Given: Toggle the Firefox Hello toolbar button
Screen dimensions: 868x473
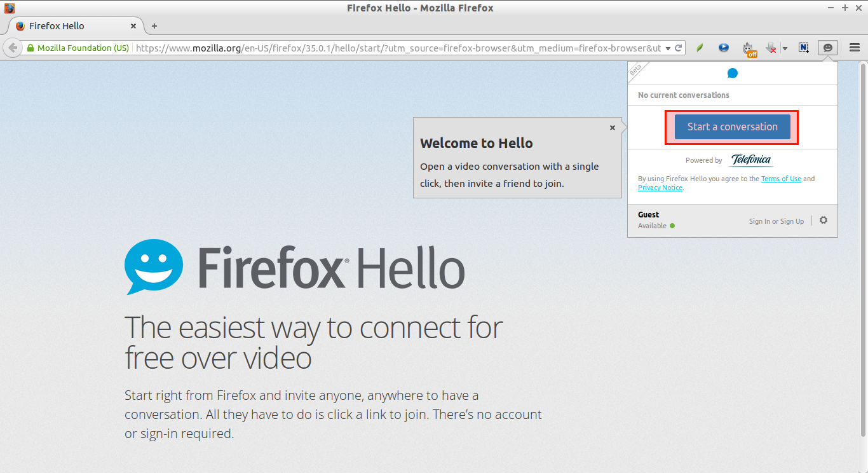Looking at the screenshot, I should (x=827, y=48).
